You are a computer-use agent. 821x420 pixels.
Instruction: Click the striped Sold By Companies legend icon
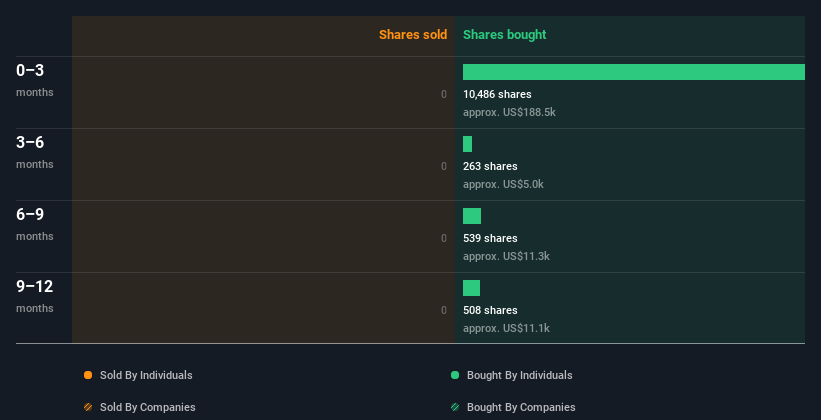pyautogui.click(x=88, y=407)
